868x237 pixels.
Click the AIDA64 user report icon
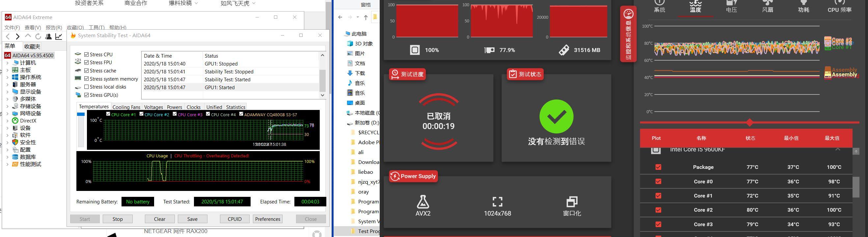click(48, 36)
